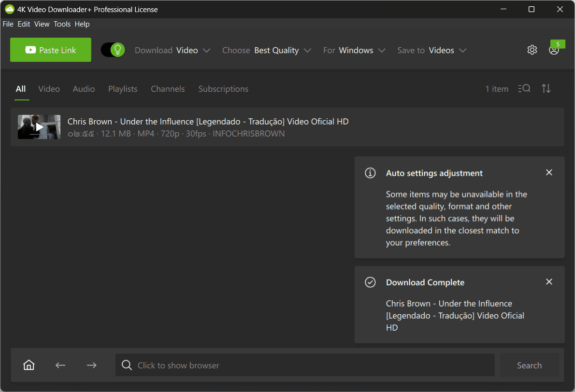Image resolution: width=575 pixels, height=392 pixels.
Task: Close the Auto settings adjustment notification
Action: [549, 172]
